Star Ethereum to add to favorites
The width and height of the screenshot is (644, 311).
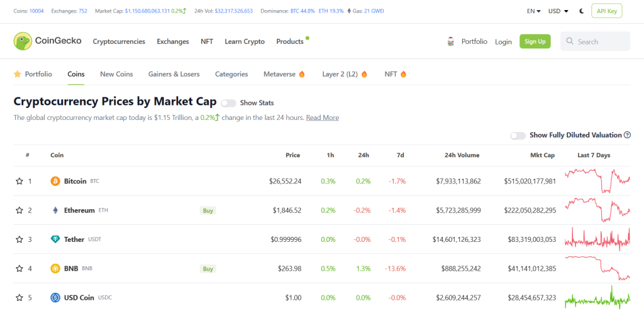(19, 210)
